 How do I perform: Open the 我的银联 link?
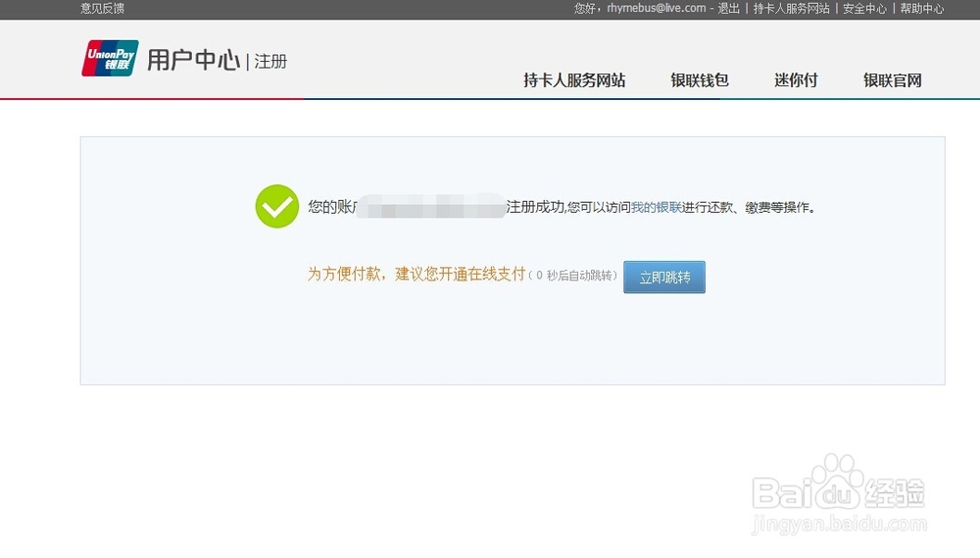[x=657, y=207]
